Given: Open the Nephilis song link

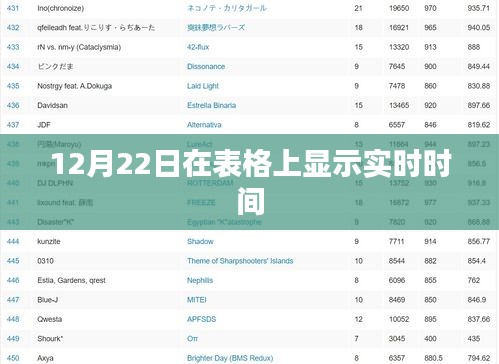Looking at the screenshot, I should tap(200, 280).
